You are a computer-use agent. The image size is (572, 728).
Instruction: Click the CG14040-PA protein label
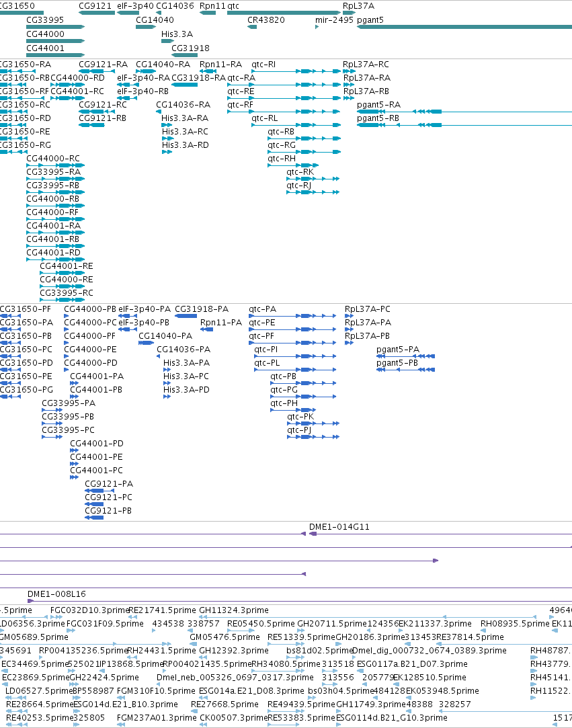coord(165,335)
